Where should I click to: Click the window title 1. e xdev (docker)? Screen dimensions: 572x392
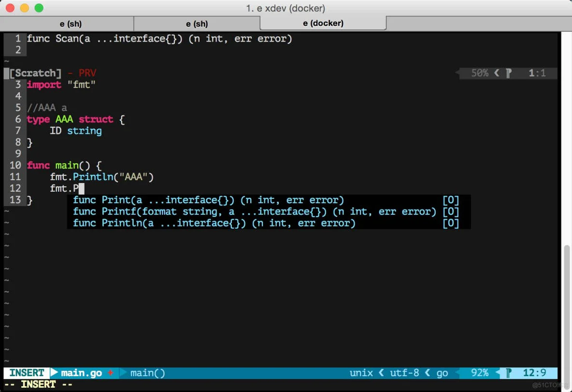pos(286,8)
